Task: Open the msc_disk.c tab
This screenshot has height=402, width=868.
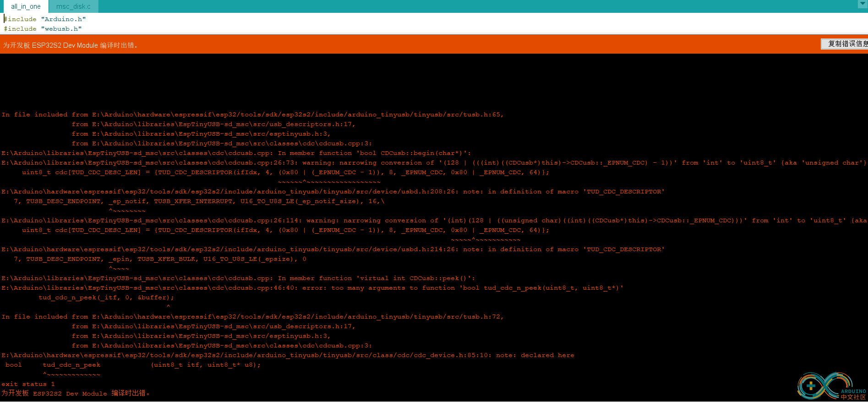Action: point(73,6)
